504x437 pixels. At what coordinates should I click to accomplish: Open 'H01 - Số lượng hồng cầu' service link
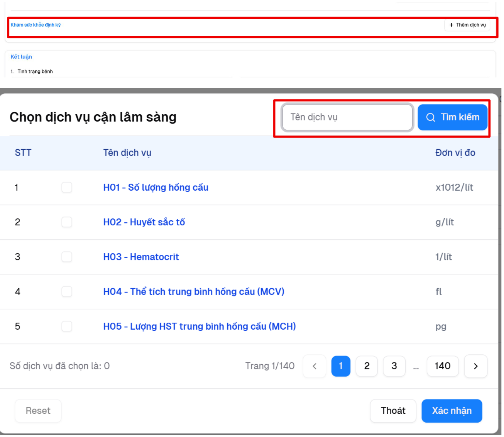pos(156,187)
